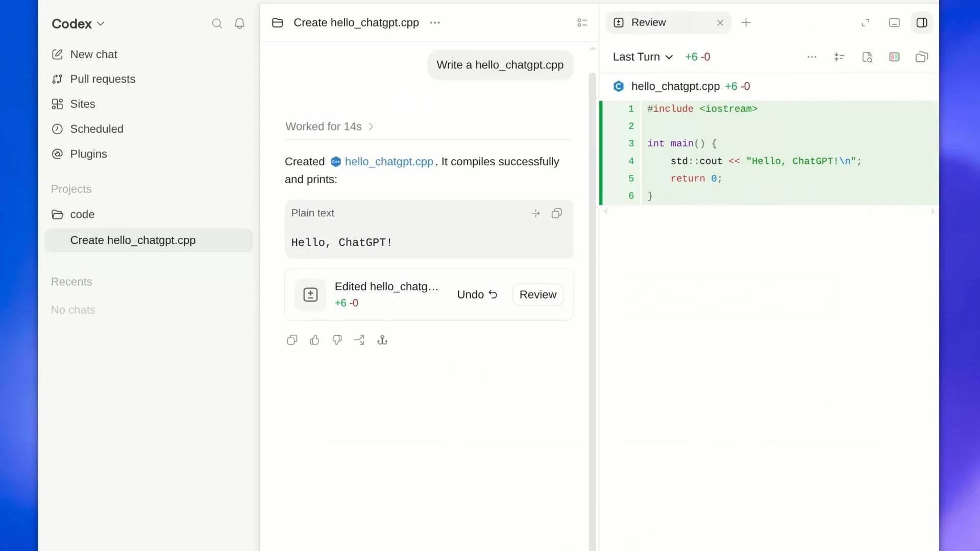Expand the review panel to fullscreen
980x551 pixels.
click(x=865, y=23)
